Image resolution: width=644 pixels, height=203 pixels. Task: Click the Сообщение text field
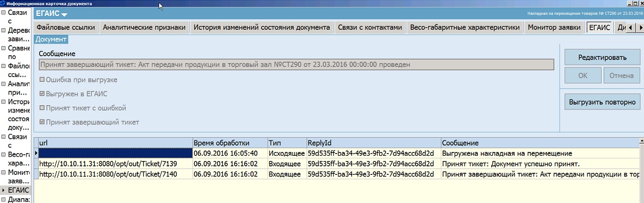(x=297, y=64)
